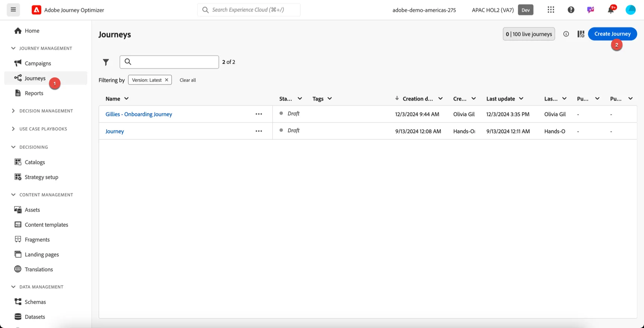Click the 9/13/2024 12:11 AM last update

tap(508, 131)
